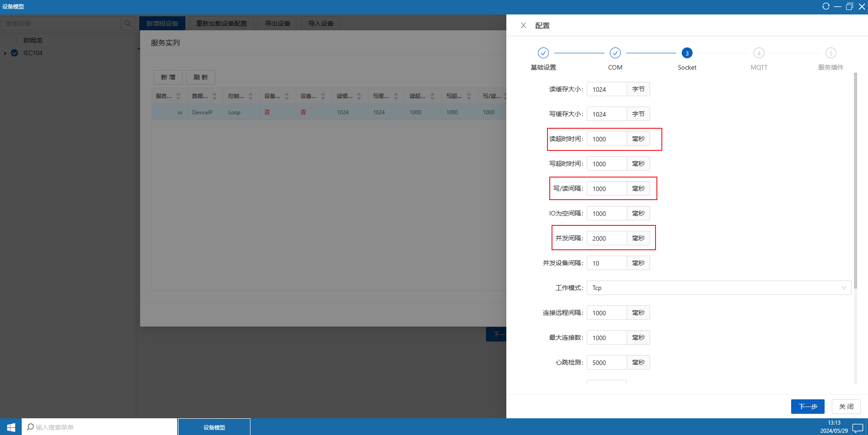868x435 pixels.
Task: Open the 导出设备 tab
Action: [278, 23]
